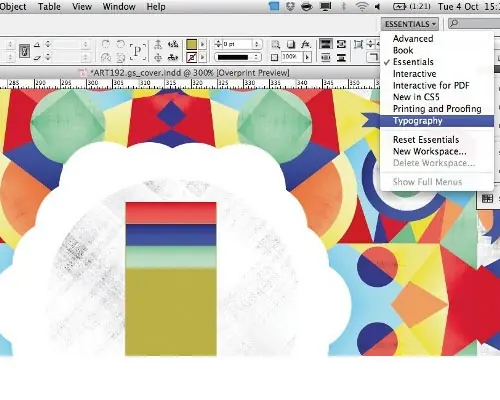This screenshot has width=500, height=400.
Task: Click the opacity icon beside 100% field
Action: pyautogui.click(x=274, y=57)
